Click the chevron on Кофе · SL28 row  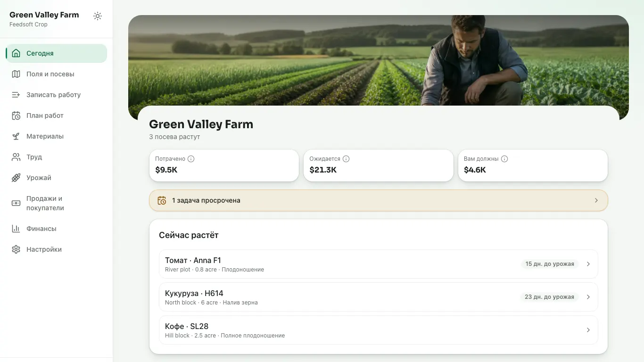pyautogui.click(x=588, y=330)
